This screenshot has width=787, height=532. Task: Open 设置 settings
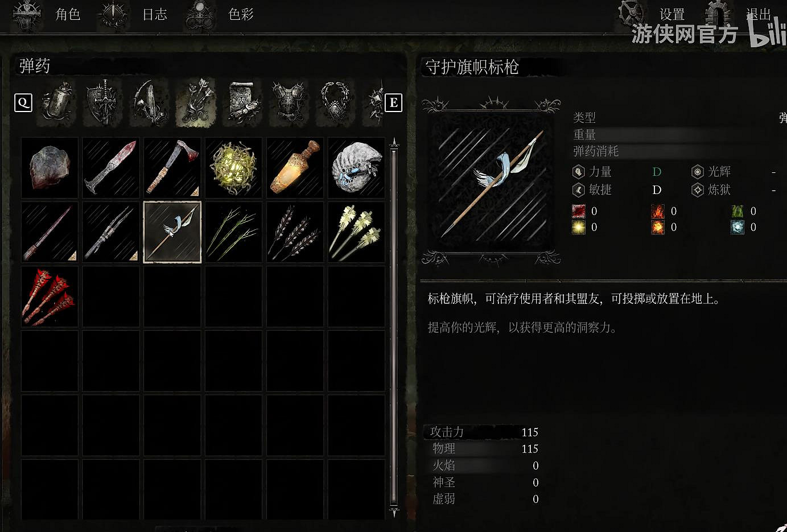(672, 14)
